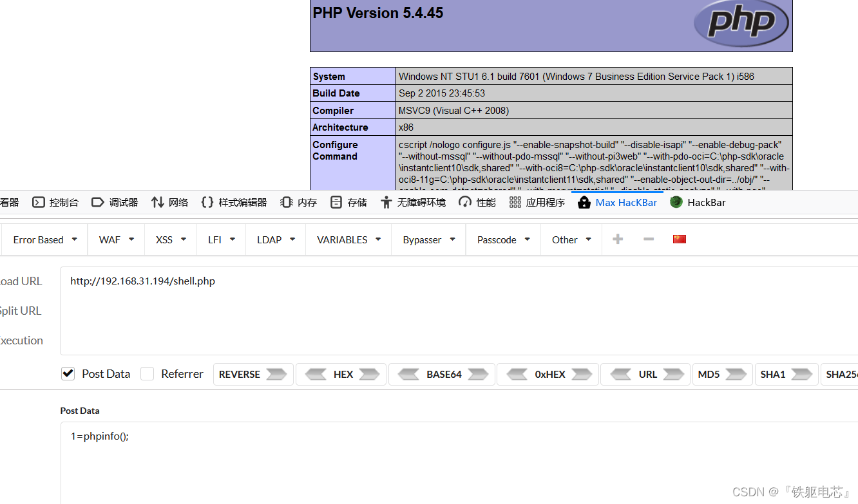Open the Bypasser dropdown

click(x=428, y=239)
